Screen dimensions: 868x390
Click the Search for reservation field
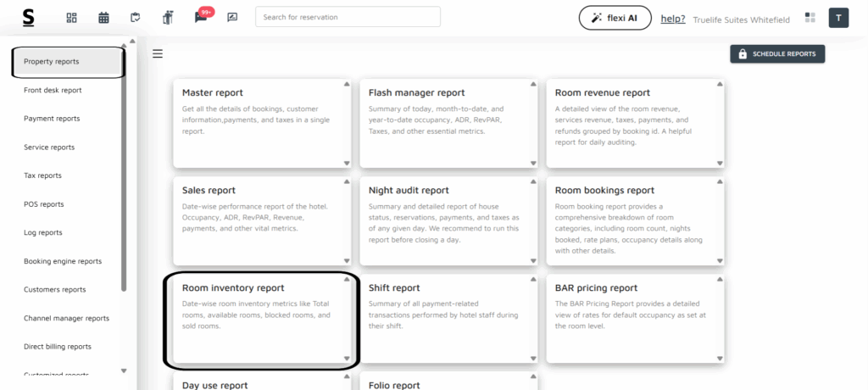(x=348, y=17)
